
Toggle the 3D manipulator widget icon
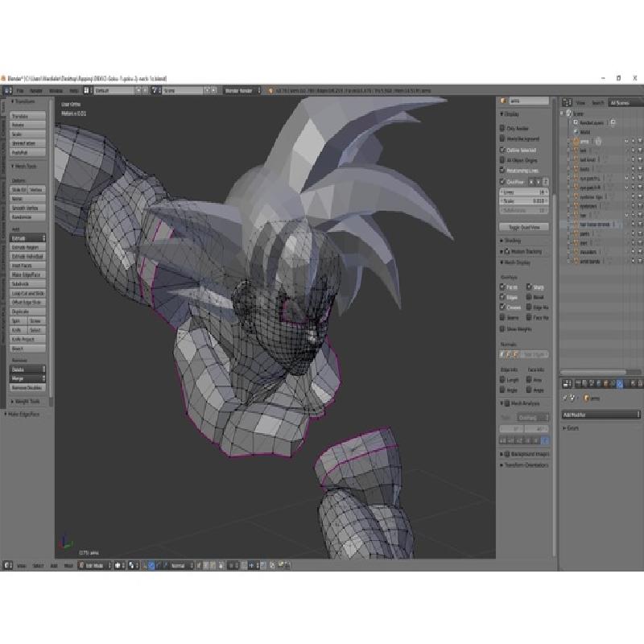(x=145, y=566)
